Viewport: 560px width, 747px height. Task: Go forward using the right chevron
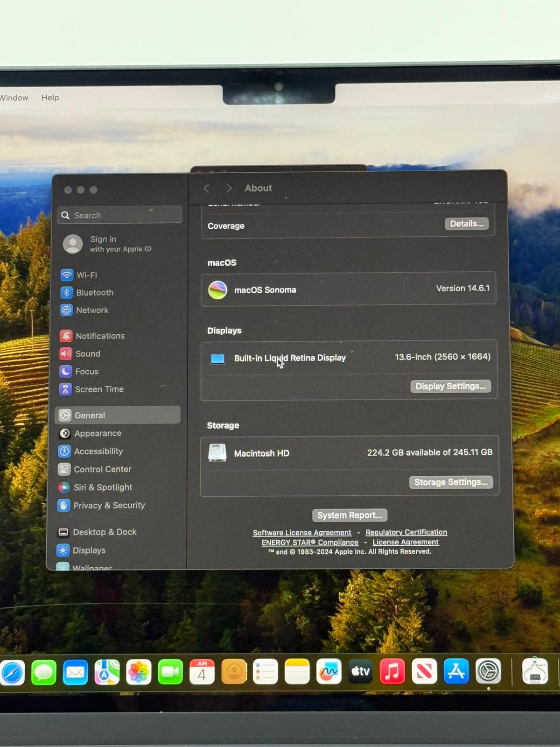(x=229, y=188)
